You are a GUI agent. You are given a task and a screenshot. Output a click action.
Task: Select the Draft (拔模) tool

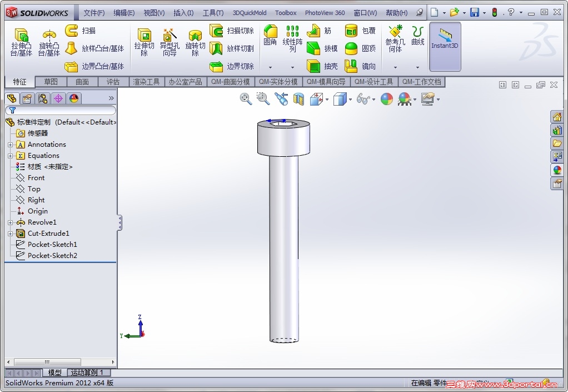pos(322,48)
